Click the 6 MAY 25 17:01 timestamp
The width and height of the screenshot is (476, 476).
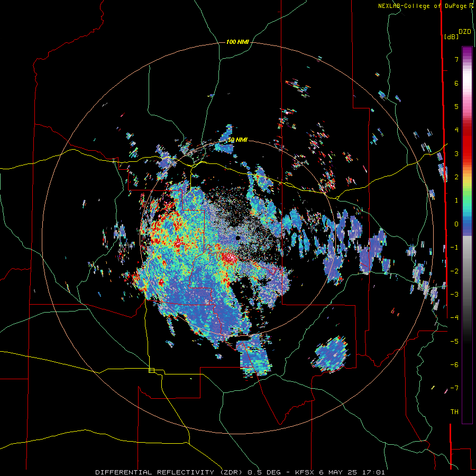tap(352, 472)
